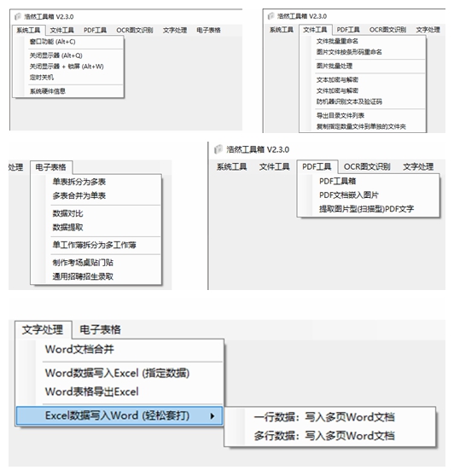This screenshot has width=454, height=476.
Task: Click the open PDF工具 tab above PDF工具箱
Action: 317,166
